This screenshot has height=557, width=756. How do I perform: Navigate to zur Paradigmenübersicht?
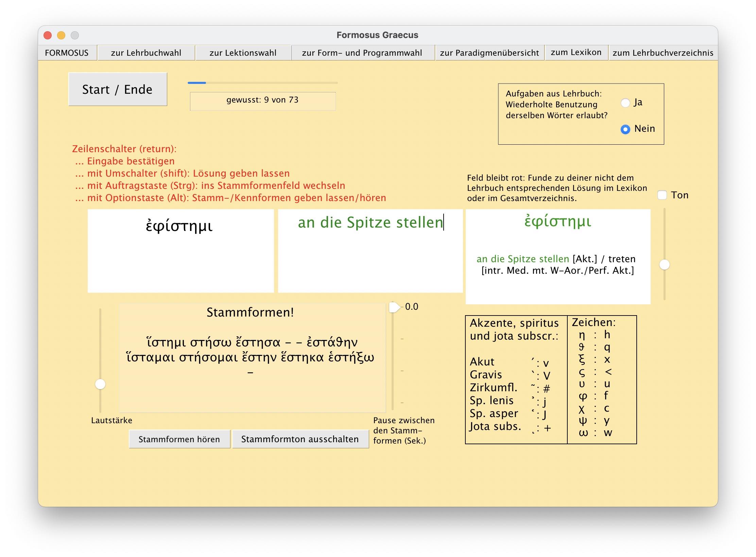(x=489, y=53)
